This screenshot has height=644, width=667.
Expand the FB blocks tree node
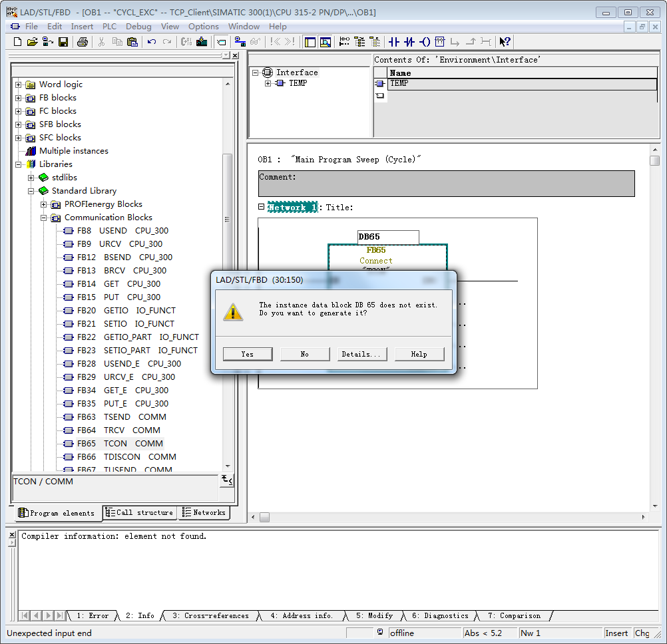19,98
